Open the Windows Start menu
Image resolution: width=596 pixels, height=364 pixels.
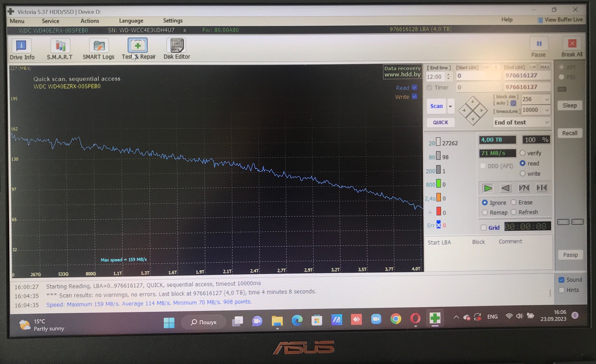tap(169, 323)
